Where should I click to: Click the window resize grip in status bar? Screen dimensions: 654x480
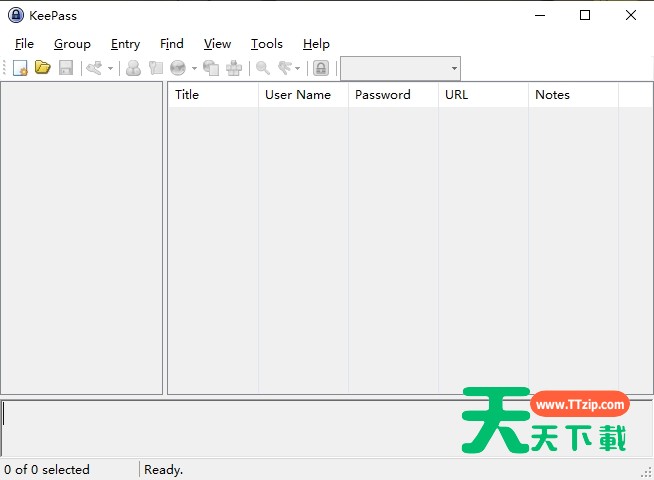pos(646,472)
